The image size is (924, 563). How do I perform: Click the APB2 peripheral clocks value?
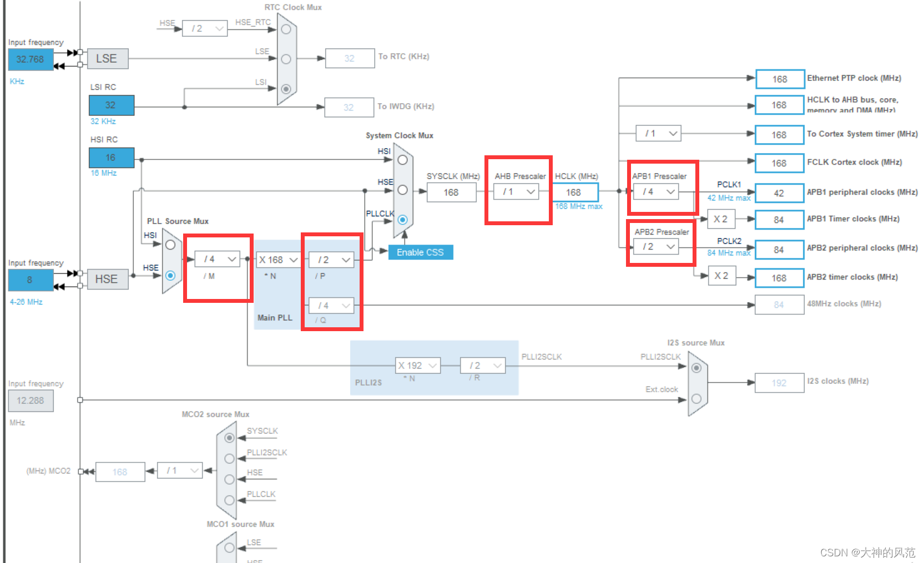tap(780, 250)
